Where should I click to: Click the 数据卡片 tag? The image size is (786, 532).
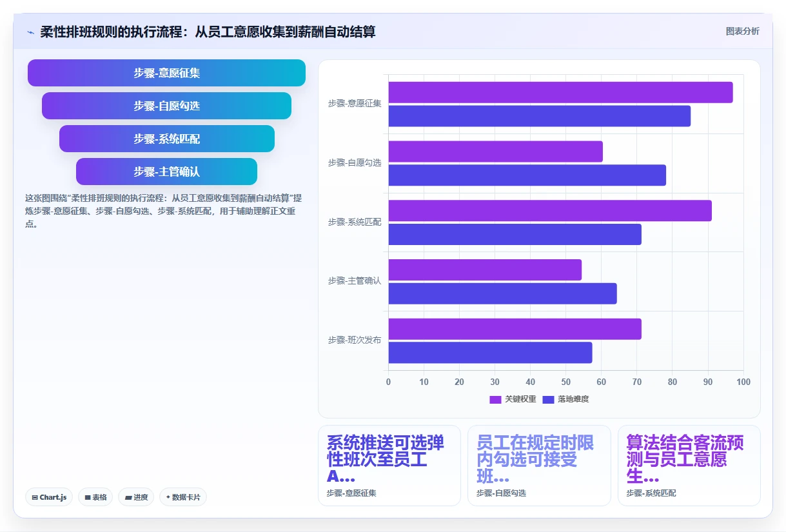[x=183, y=497]
